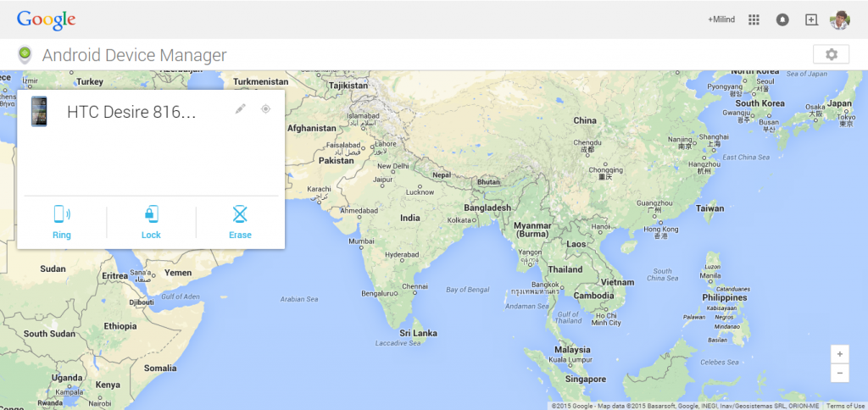The width and height of the screenshot is (868, 410).
Task: Lock the device
Action: click(x=151, y=222)
